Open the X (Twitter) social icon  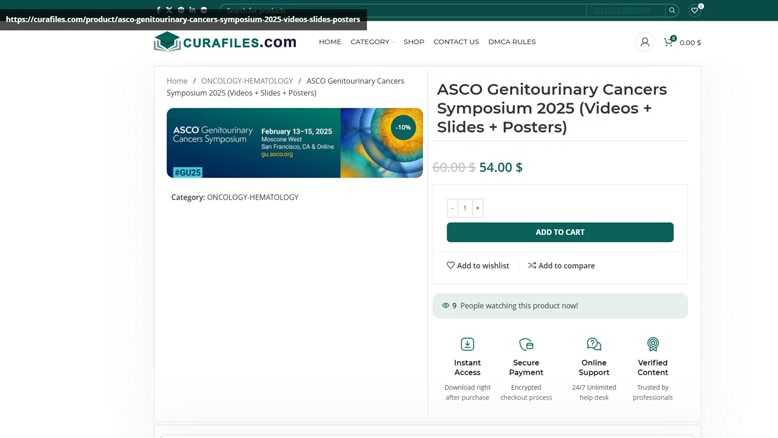click(x=169, y=9)
